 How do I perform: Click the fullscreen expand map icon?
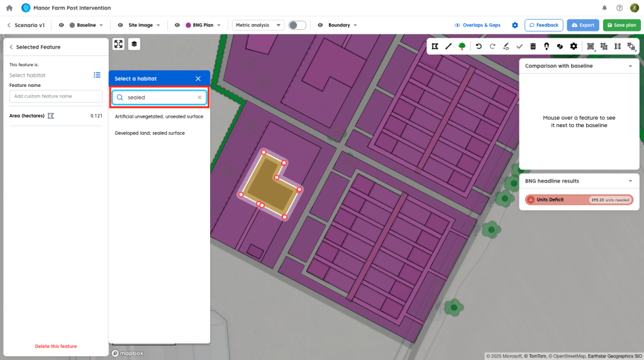(x=118, y=44)
